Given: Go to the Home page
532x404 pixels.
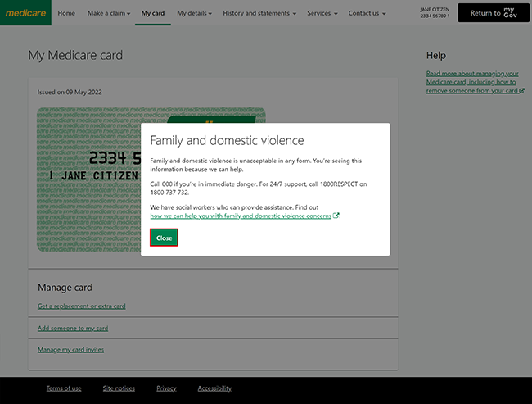Looking at the screenshot, I should pos(66,13).
